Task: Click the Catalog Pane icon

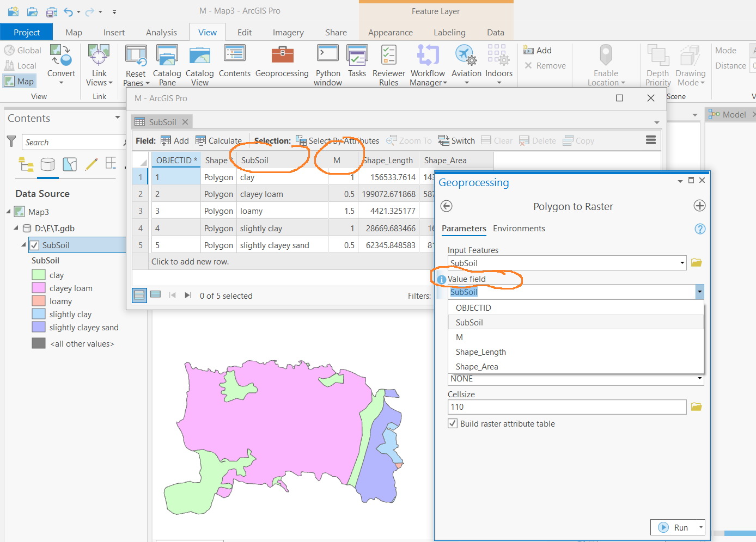Action: pos(167,64)
